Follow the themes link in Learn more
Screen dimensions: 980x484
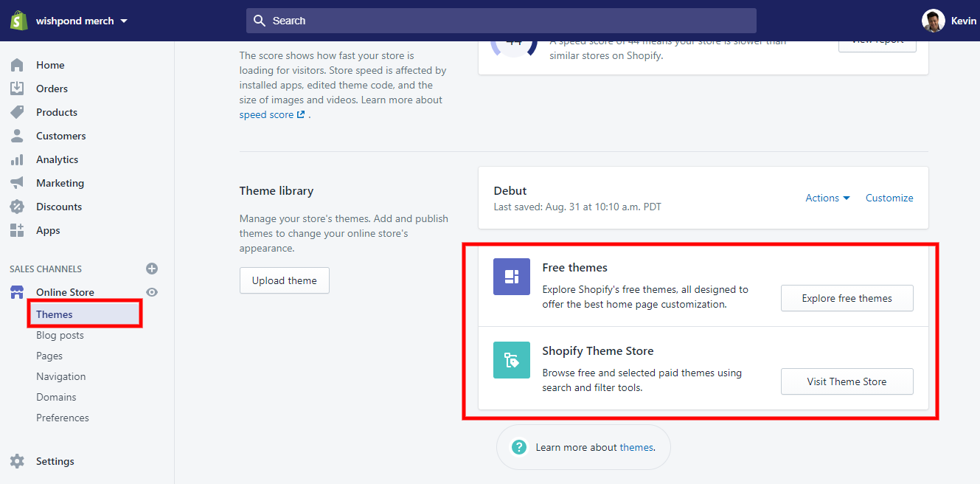(x=636, y=447)
